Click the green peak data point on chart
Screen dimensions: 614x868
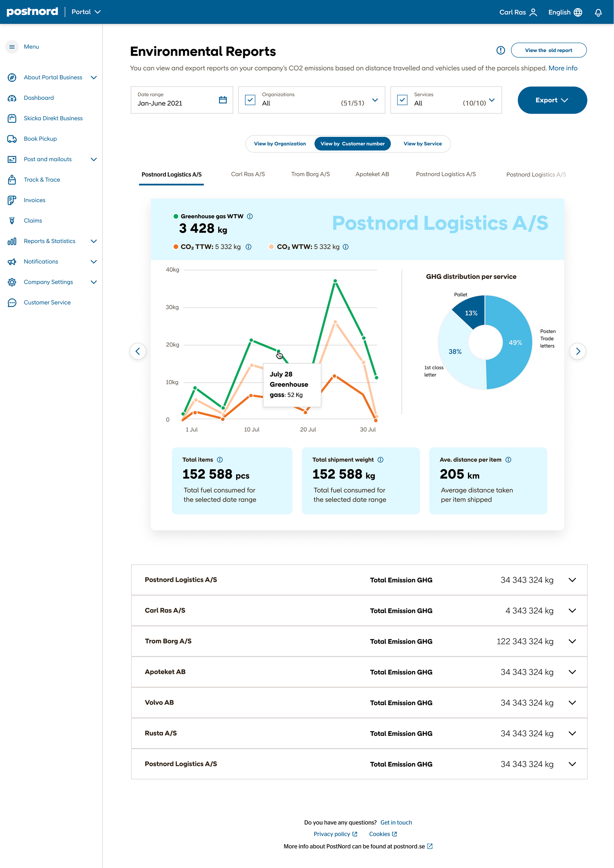coord(335,281)
